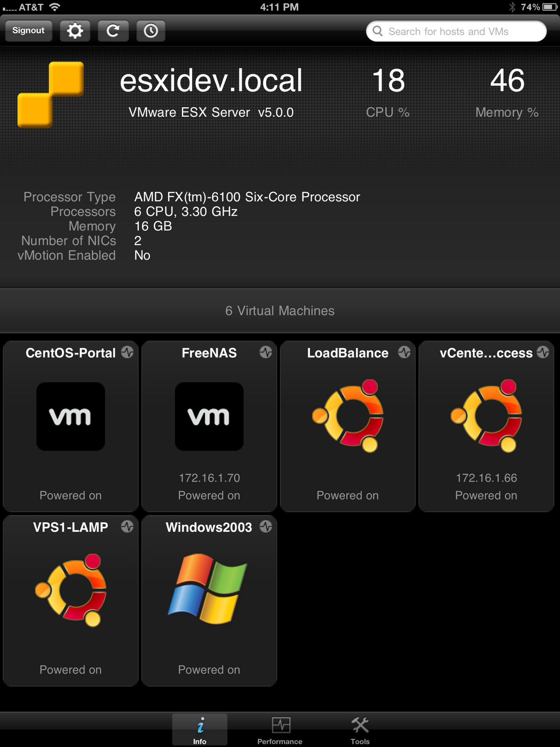Image resolution: width=560 pixels, height=747 pixels.
Task: Refresh host data with the reload icon
Action: (113, 30)
